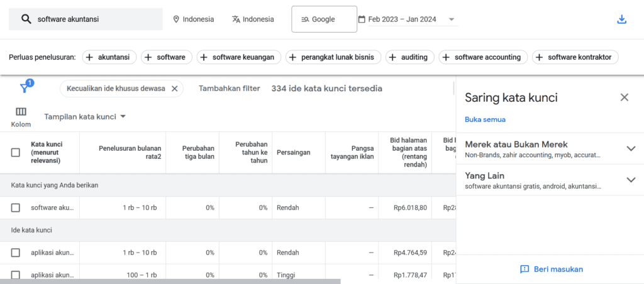Image resolution: width=644 pixels, height=284 pixels.
Task: Sort by Persaingan column header
Action: [x=293, y=152]
